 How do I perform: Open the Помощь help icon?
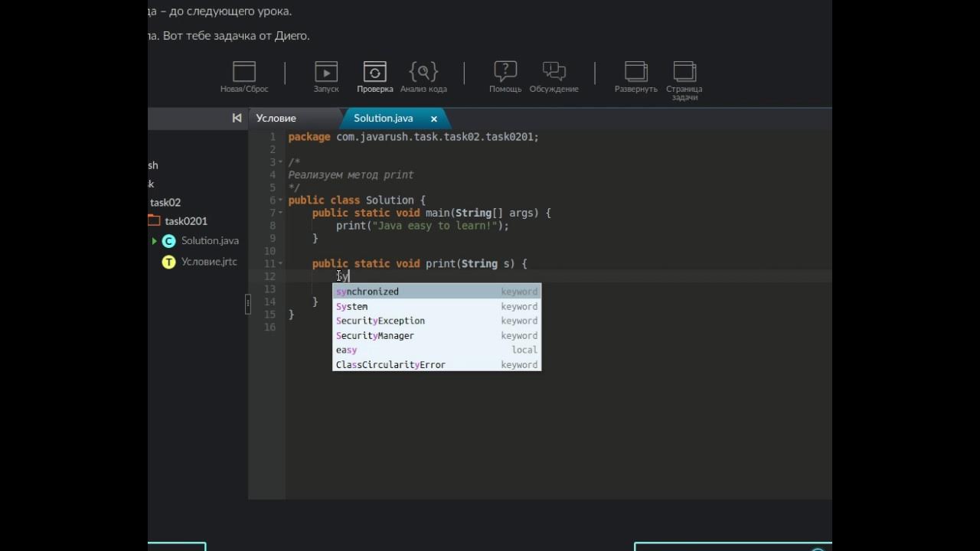(505, 72)
